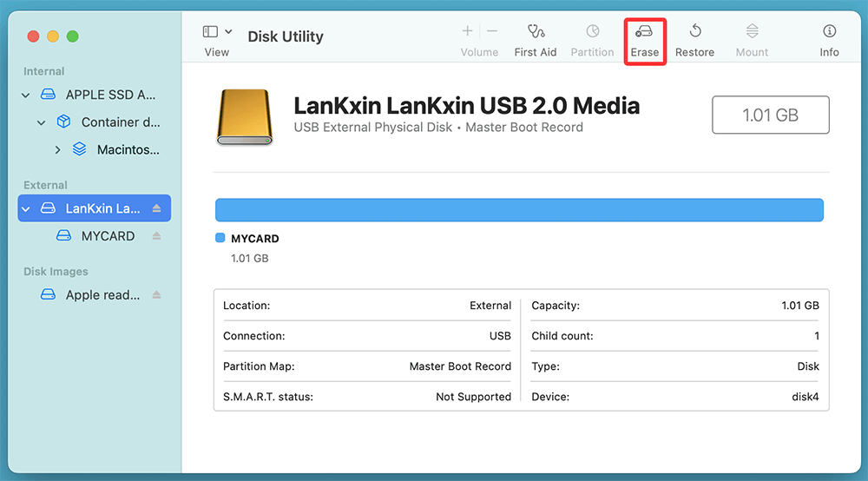Click the blue MYCARD usage bar
The width and height of the screenshot is (868, 481).
pyautogui.click(x=519, y=210)
